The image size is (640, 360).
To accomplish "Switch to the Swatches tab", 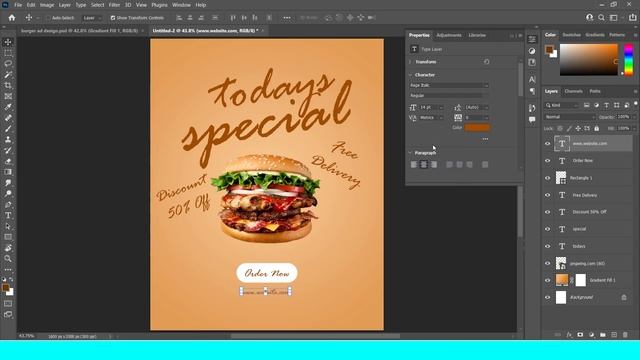I will pos(571,35).
